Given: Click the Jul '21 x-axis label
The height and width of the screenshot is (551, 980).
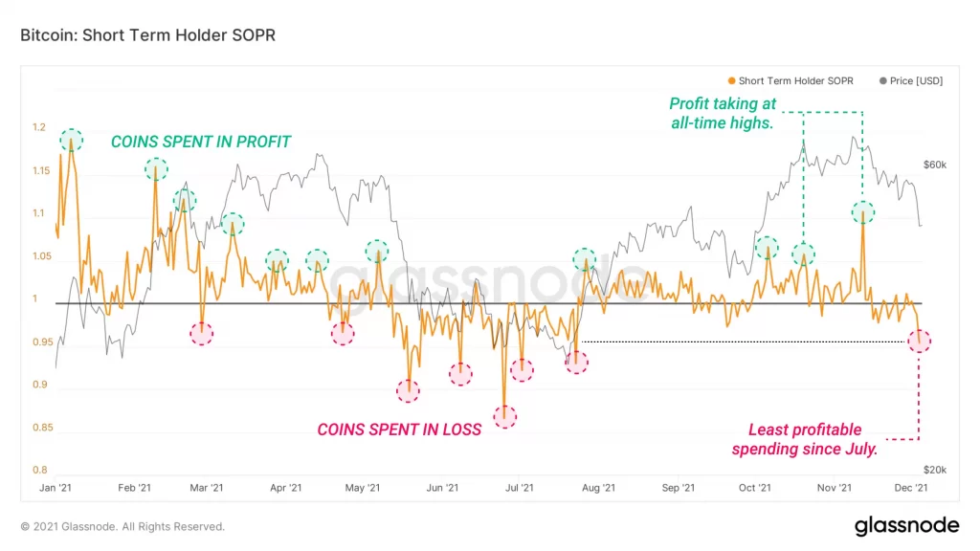Looking at the screenshot, I should point(520,487).
